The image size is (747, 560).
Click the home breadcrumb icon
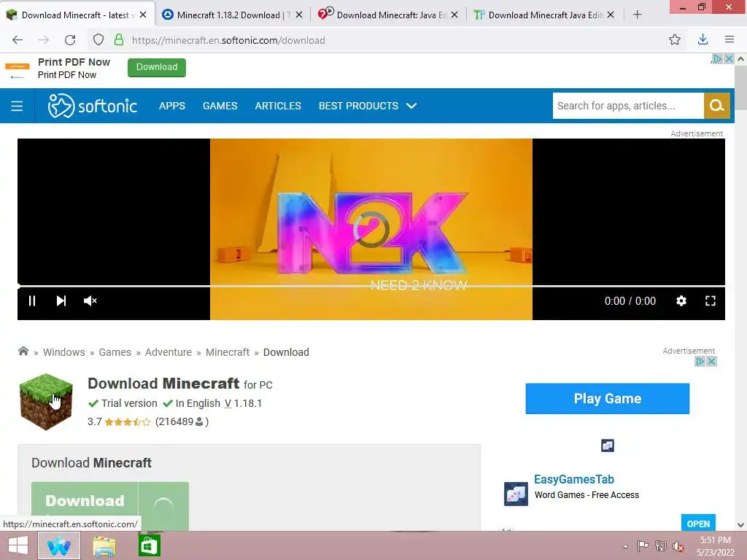click(23, 351)
